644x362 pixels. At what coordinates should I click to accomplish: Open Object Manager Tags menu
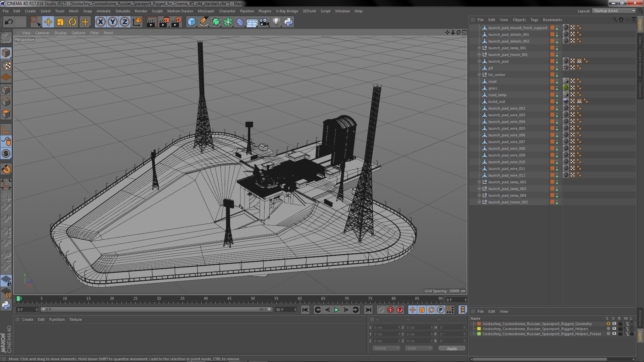coord(534,20)
